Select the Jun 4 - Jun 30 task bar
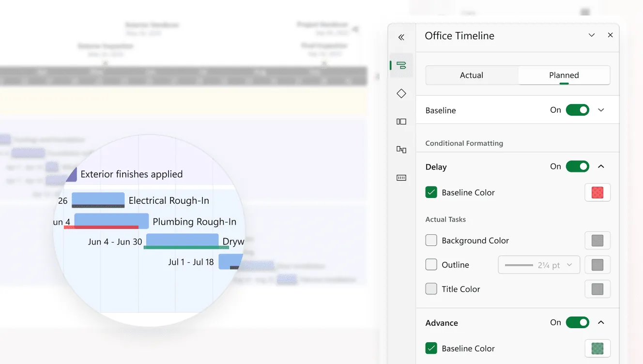The width and height of the screenshot is (643, 364). click(182, 241)
